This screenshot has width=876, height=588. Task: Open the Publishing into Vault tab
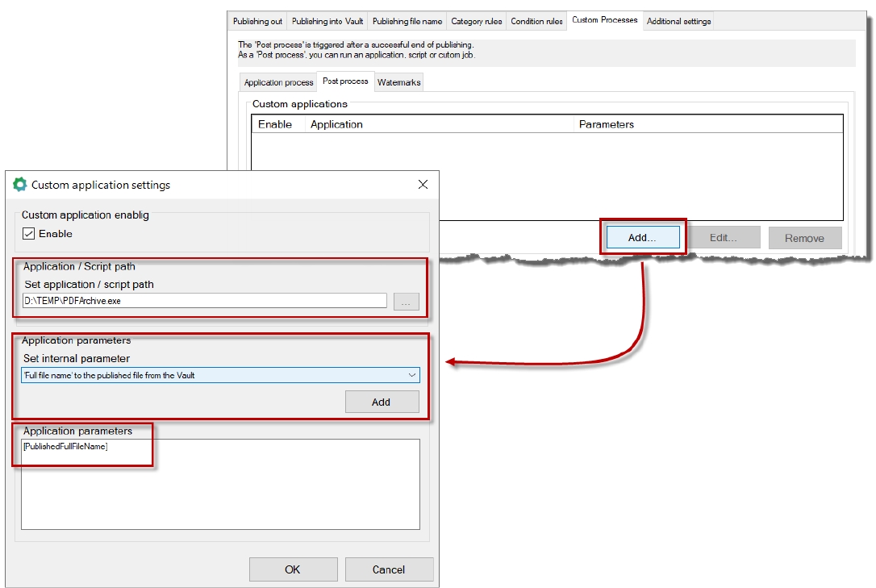point(327,22)
